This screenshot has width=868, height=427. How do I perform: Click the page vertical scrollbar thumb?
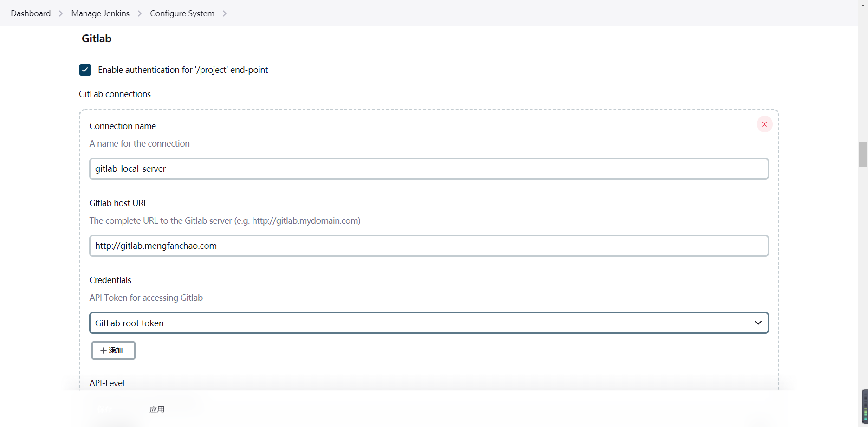pos(863,155)
